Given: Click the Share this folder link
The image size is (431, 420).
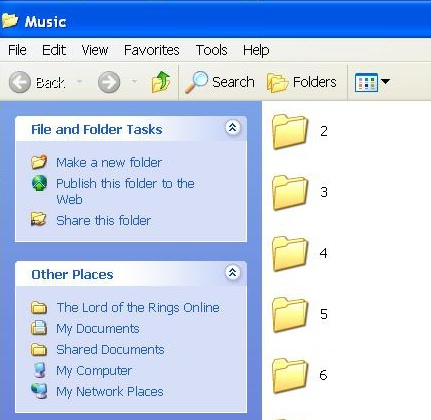Looking at the screenshot, I should point(103,220).
